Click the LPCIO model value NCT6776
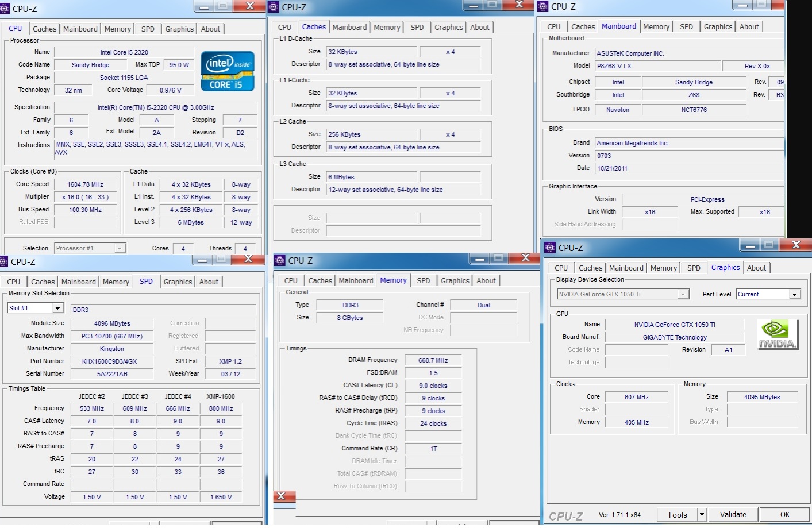The height and width of the screenshot is (528, 812). (x=694, y=110)
